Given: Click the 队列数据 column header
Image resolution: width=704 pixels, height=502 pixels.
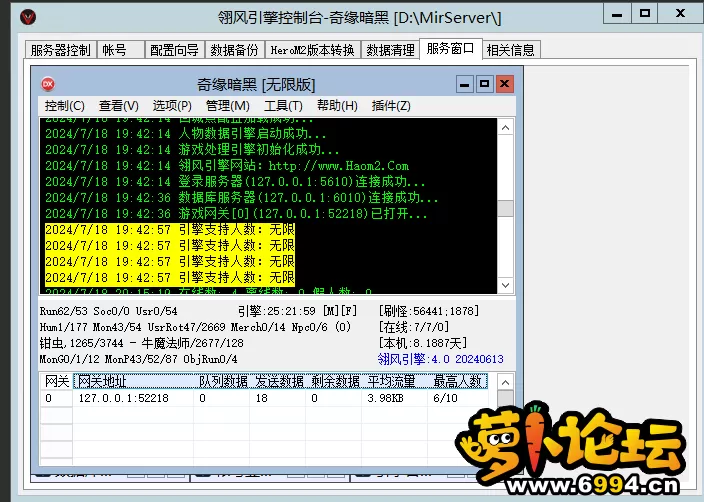Looking at the screenshot, I should (x=223, y=381).
